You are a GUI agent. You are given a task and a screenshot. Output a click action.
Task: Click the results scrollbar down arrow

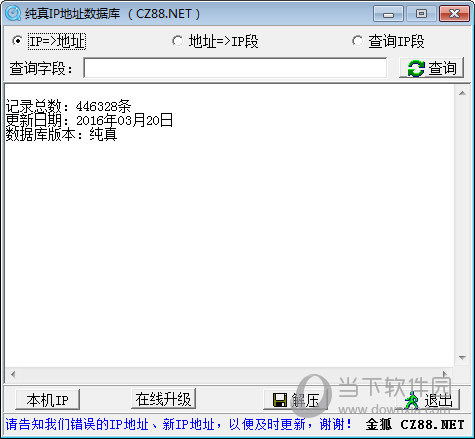coord(462,358)
